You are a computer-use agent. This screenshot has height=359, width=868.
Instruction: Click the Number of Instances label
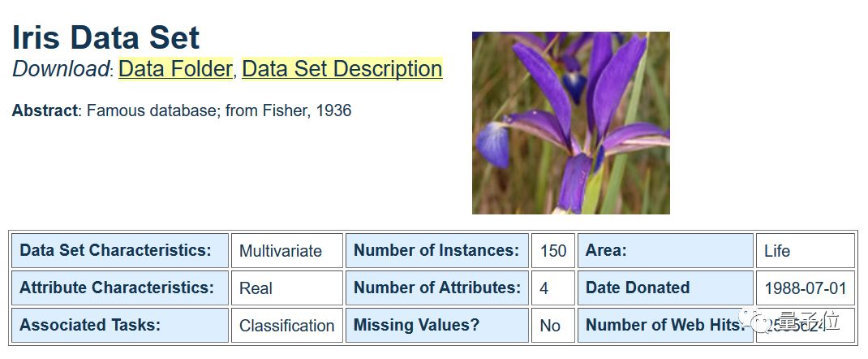(436, 250)
